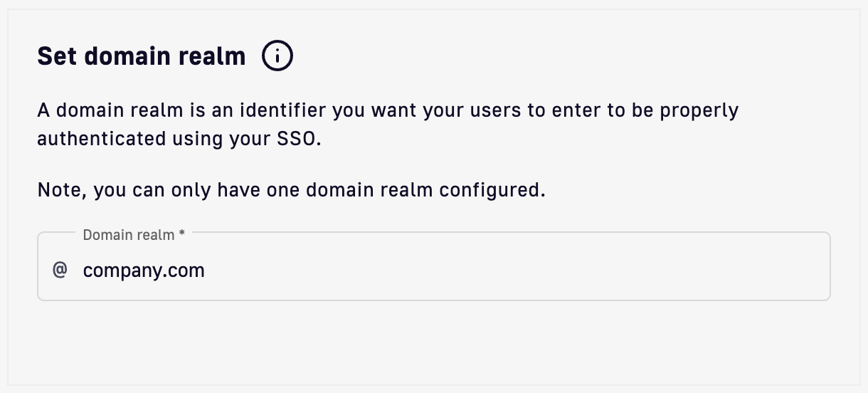Click the 'authenticated using your SSO.' line
The image size is (868, 393).
click(179, 139)
